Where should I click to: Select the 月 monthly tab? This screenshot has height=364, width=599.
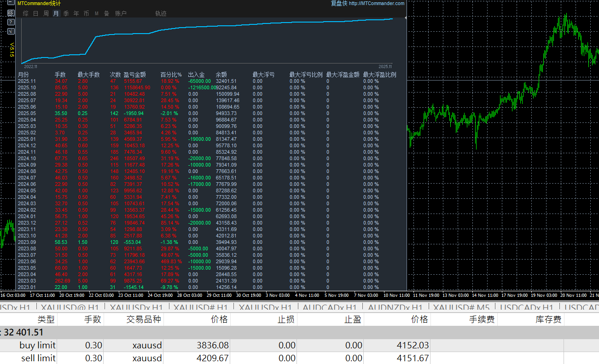coord(56,14)
